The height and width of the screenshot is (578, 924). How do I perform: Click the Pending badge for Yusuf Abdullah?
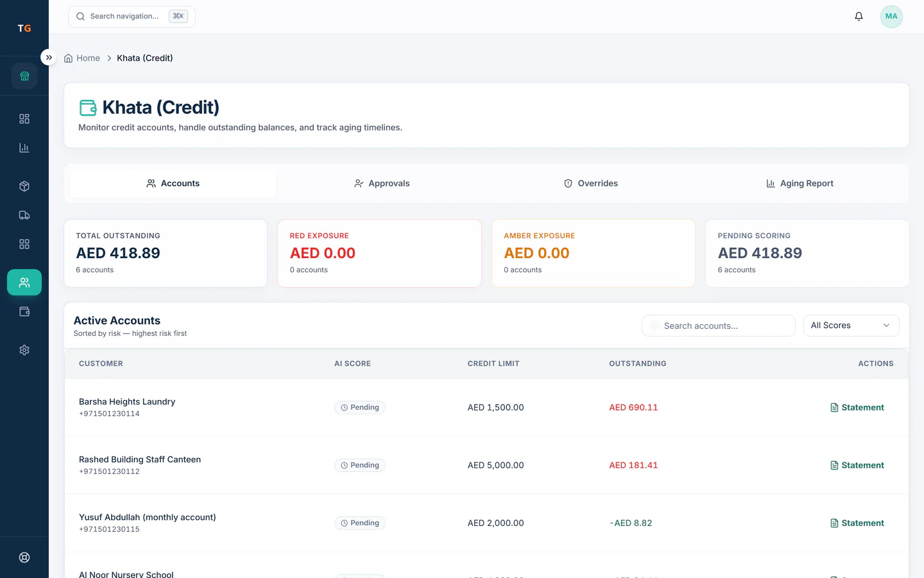click(360, 523)
